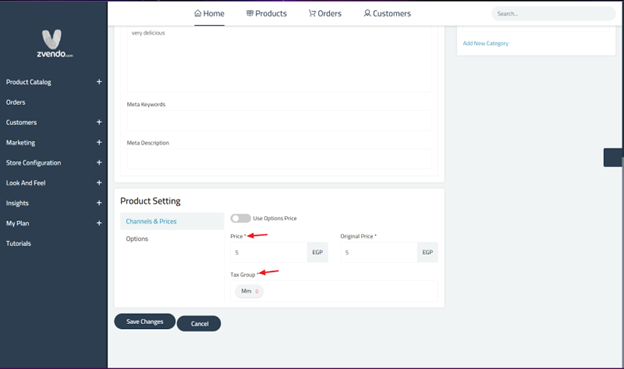Expand Store Configuration plus icon
Viewport: 624px width, 369px height.
[x=99, y=162]
